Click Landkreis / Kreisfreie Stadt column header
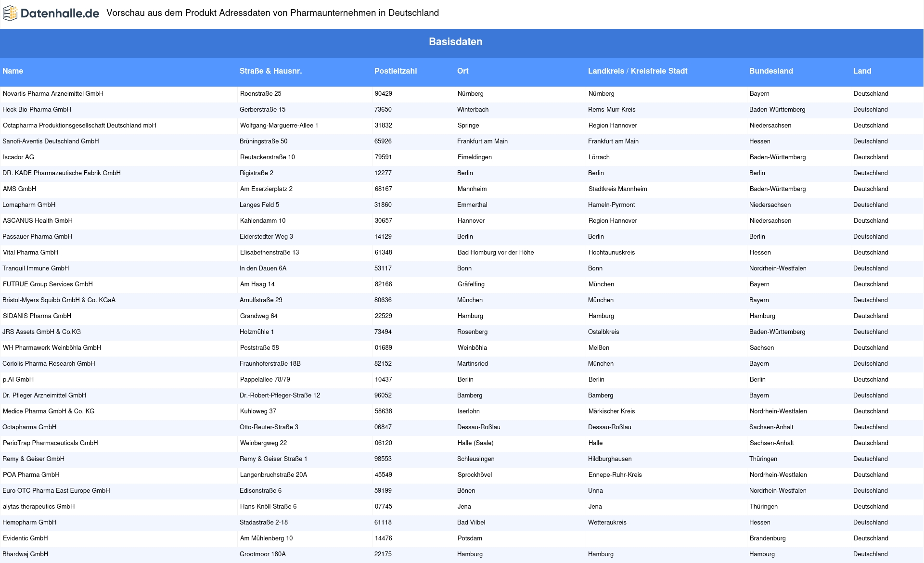This screenshot has width=924, height=563. point(638,71)
